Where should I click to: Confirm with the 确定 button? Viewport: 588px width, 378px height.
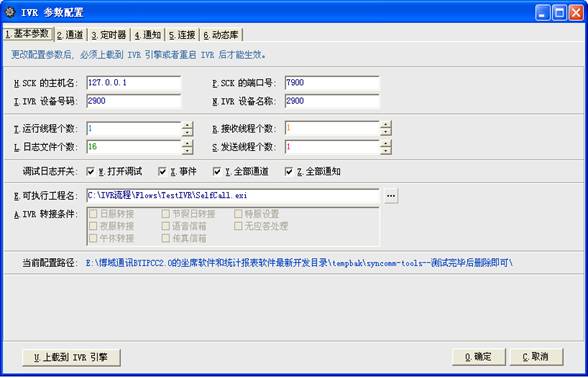[478, 357]
